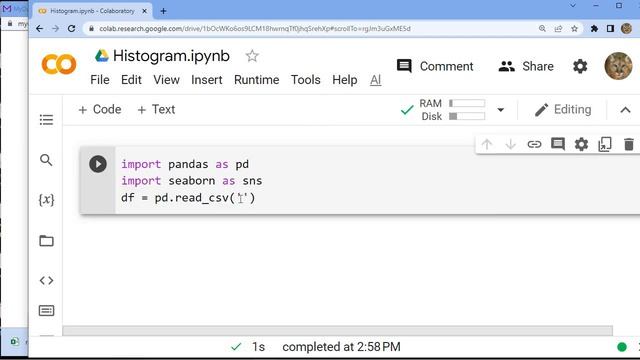Screen dimensions: 640x360
Task: Click the Share button
Action: coord(526,66)
